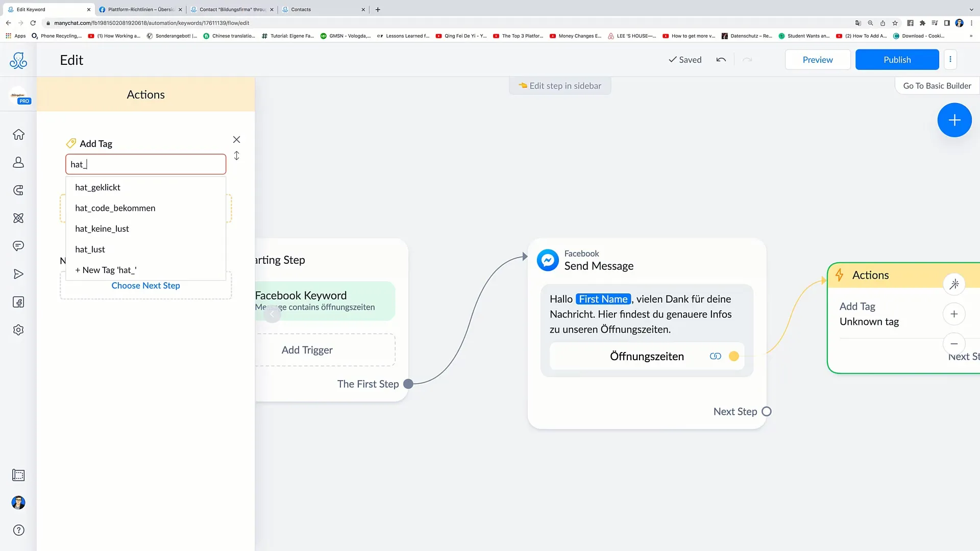
Task: Select the Growth Tools sidebar icon
Action: tap(18, 190)
